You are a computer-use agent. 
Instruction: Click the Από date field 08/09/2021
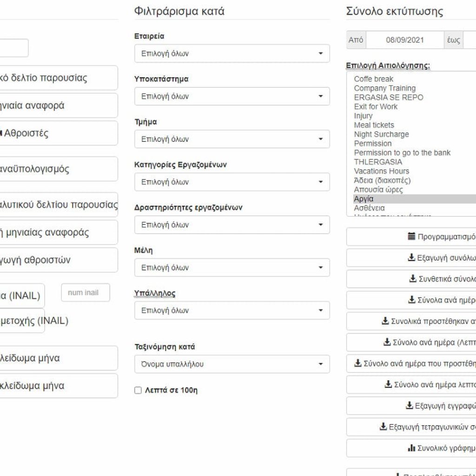(x=405, y=40)
